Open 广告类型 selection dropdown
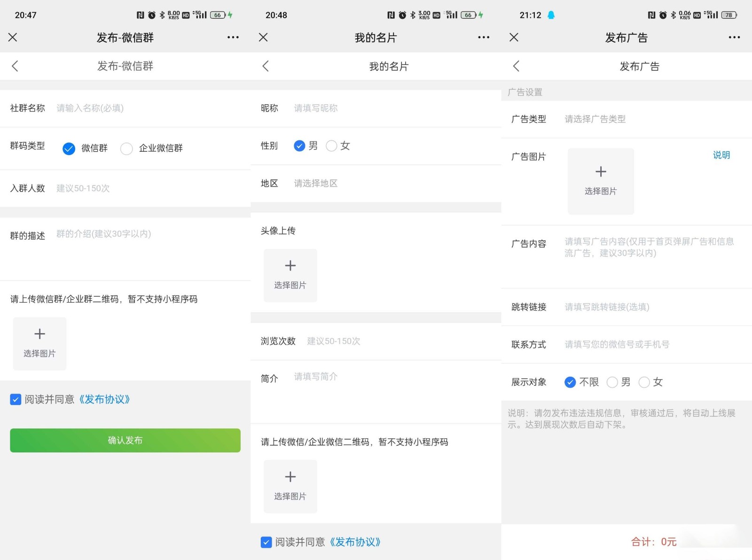This screenshot has width=752, height=560. pyautogui.click(x=649, y=119)
